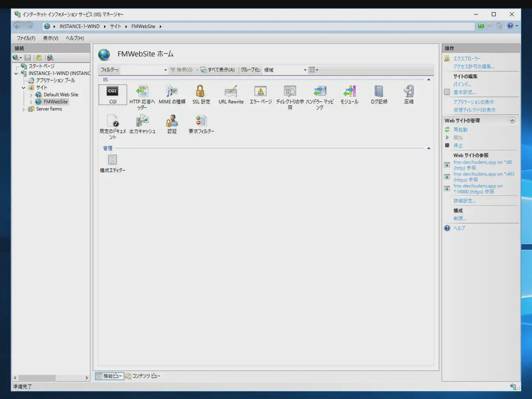This screenshot has height=399, width=532.
Task: Click アクセス許可の編集 link
Action: point(474,66)
